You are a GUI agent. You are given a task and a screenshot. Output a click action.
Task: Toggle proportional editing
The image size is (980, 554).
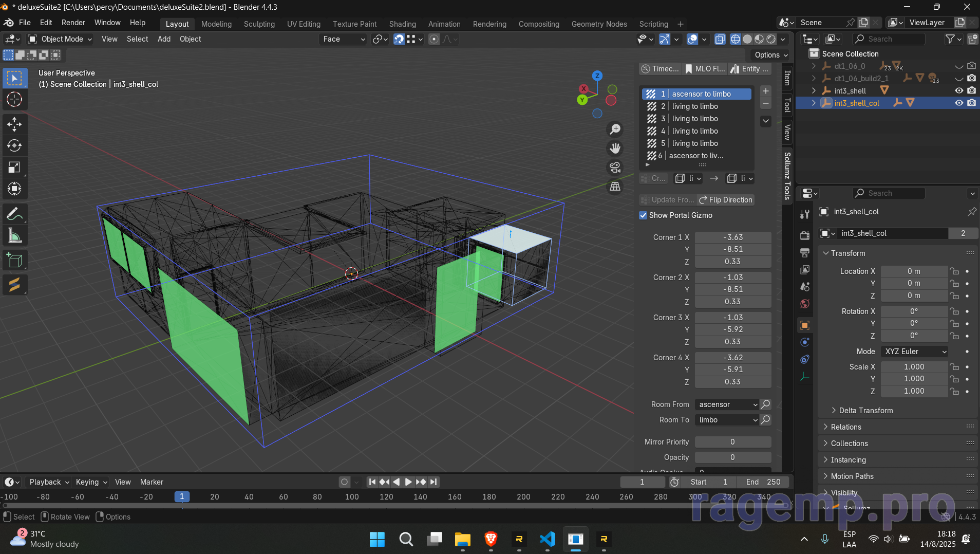(x=434, y=39)
